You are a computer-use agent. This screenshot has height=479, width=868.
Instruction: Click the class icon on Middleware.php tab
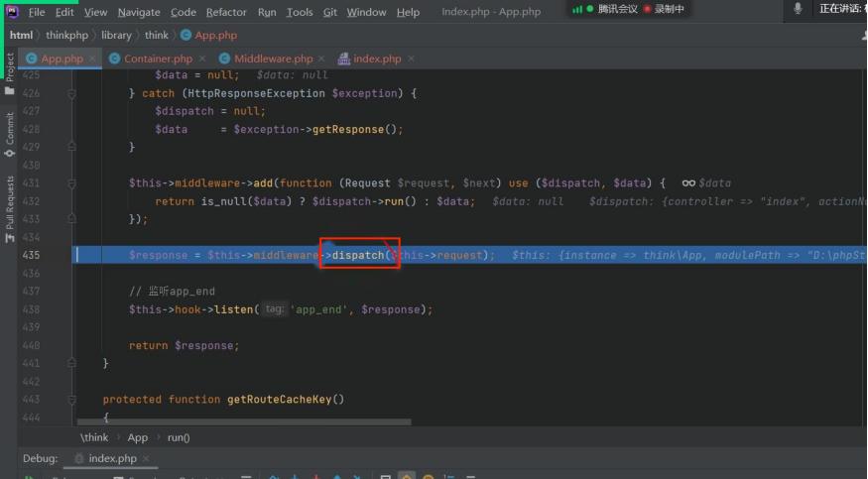(x=224, y=59)
